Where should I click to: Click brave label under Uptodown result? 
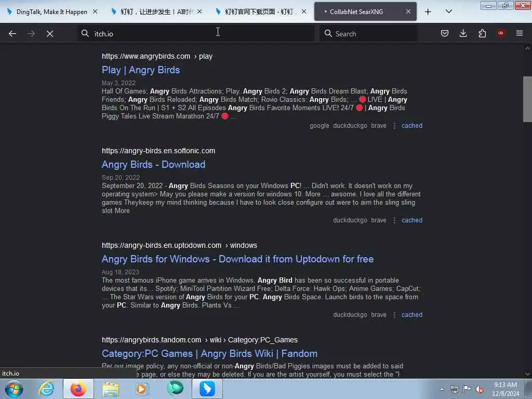pos(379,315)
